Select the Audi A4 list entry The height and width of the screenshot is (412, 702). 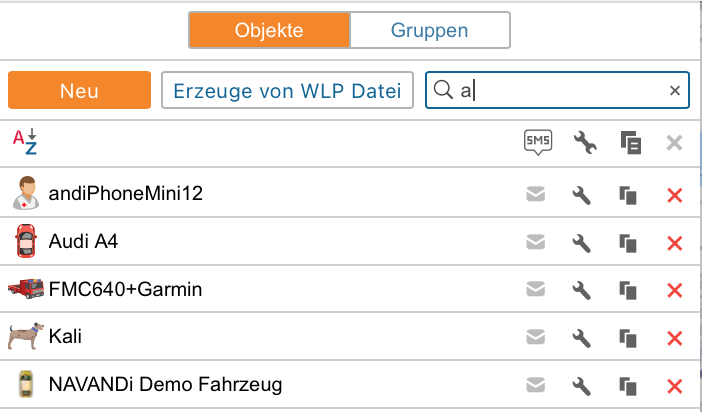click(x=84, y=243)
